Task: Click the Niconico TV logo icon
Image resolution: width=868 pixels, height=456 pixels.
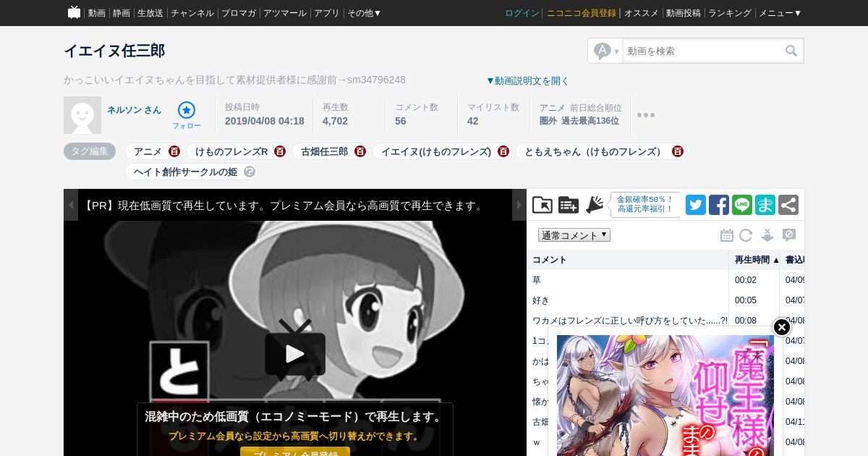Action: pyautogui.click(x=74, y=12)
